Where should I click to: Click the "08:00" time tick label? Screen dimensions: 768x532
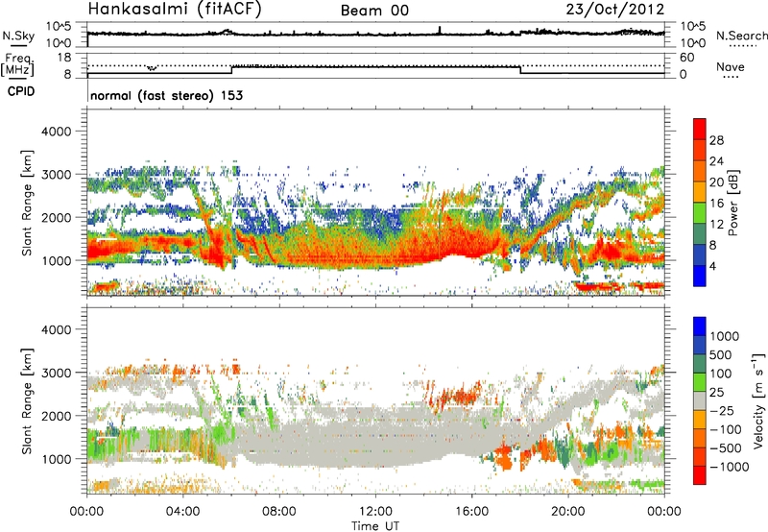pos(279,512)
